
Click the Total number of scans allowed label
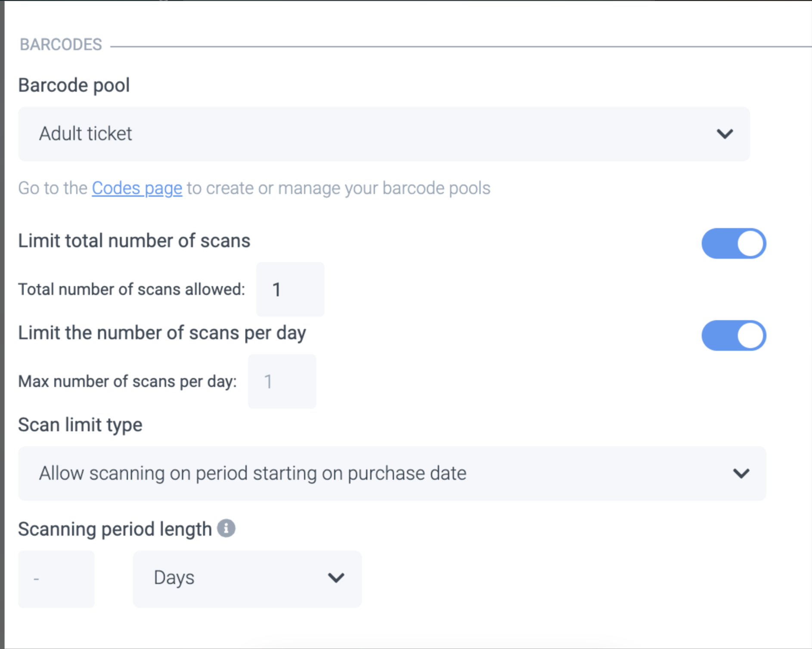pyautogui.click(x=131, y=290)
